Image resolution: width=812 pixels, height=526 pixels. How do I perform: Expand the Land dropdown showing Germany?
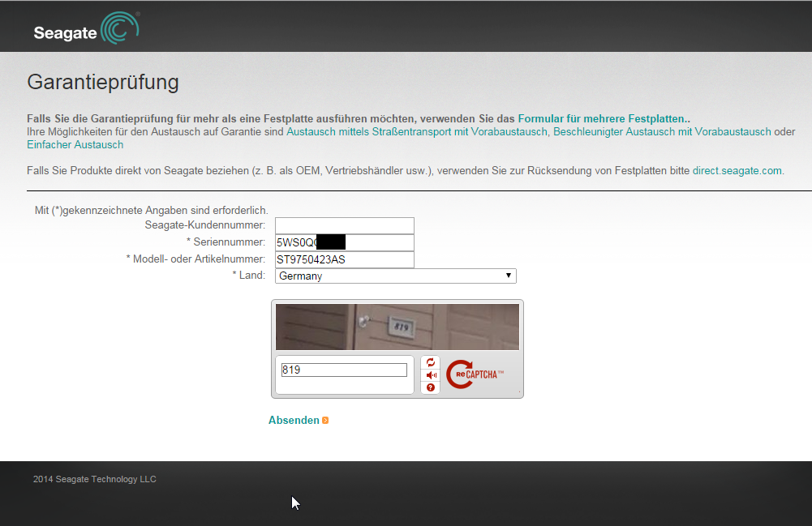395,276
